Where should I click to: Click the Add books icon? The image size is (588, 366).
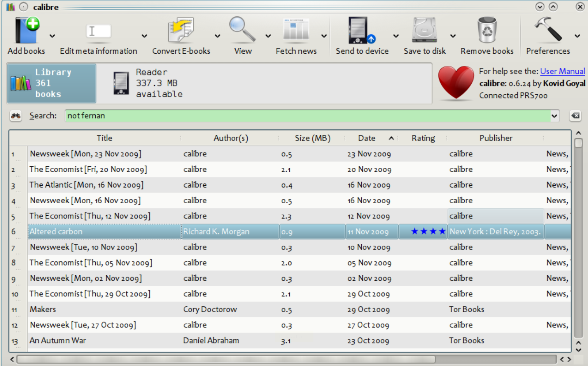click(x=27, y=30)
